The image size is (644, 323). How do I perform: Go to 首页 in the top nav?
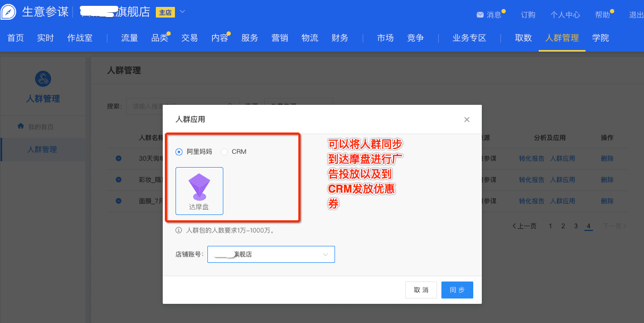(x=15, y=38)
